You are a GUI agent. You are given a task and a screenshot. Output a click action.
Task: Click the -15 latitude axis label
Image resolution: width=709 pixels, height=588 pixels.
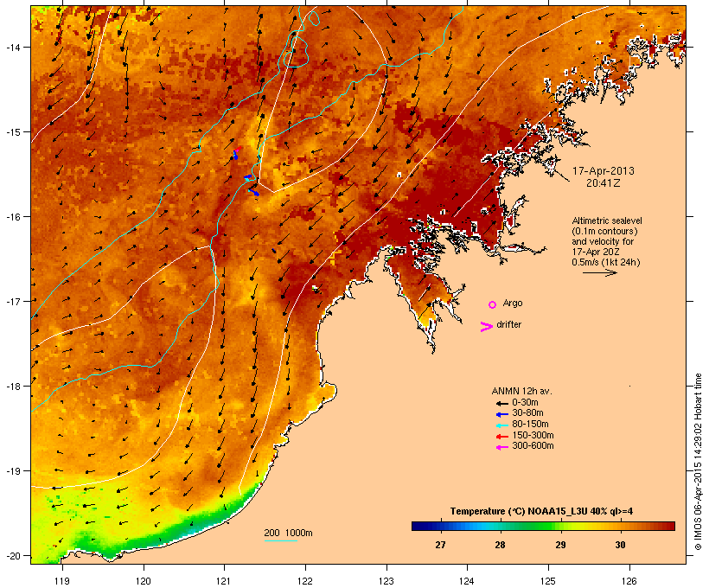tap(12, 132)
